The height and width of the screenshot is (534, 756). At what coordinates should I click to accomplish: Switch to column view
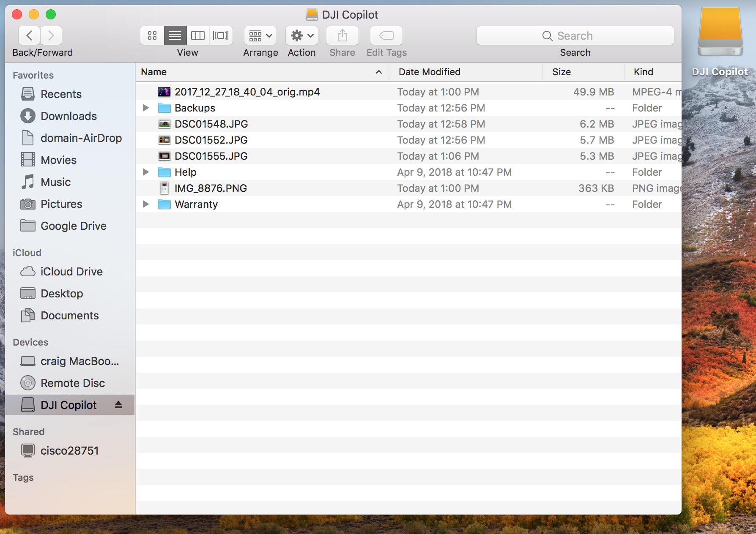pyautogui.click(x=198, y=35)
